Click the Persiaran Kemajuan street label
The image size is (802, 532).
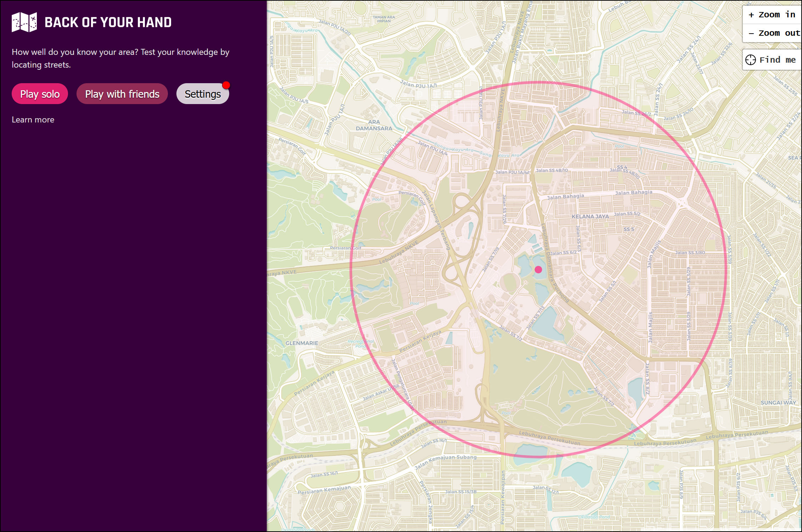324,490
